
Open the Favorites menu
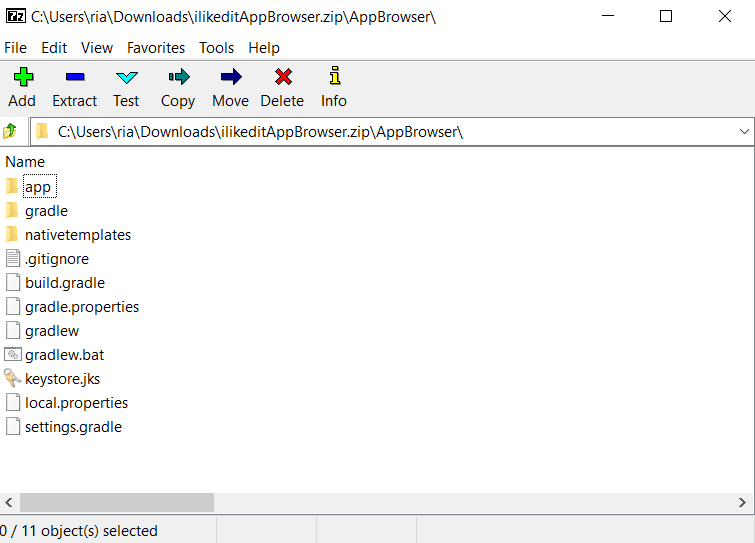pos(155,48)
